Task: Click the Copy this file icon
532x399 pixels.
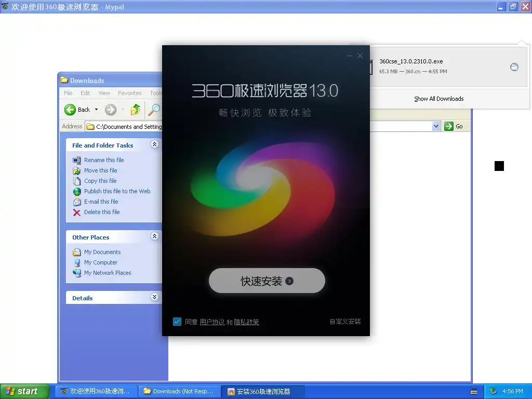Action: [77, 181]
